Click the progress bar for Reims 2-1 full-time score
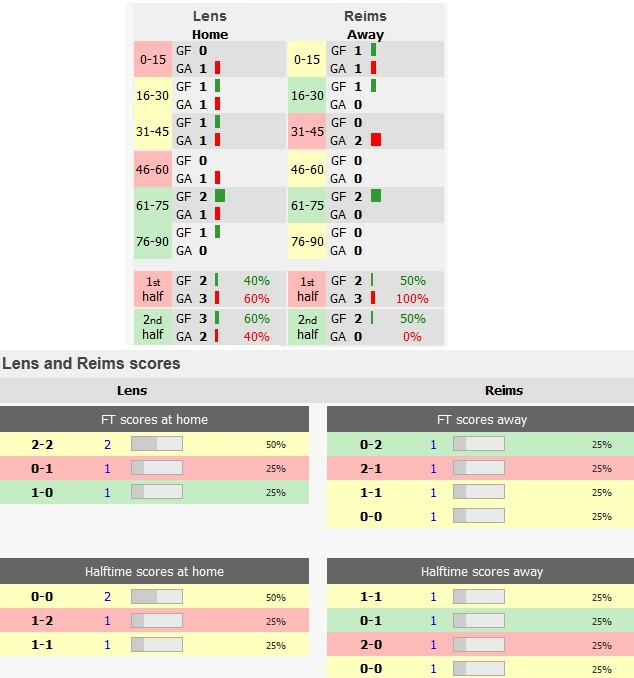Screen dimensions: 634x678 pyautogui.click(x=479, y=468)
